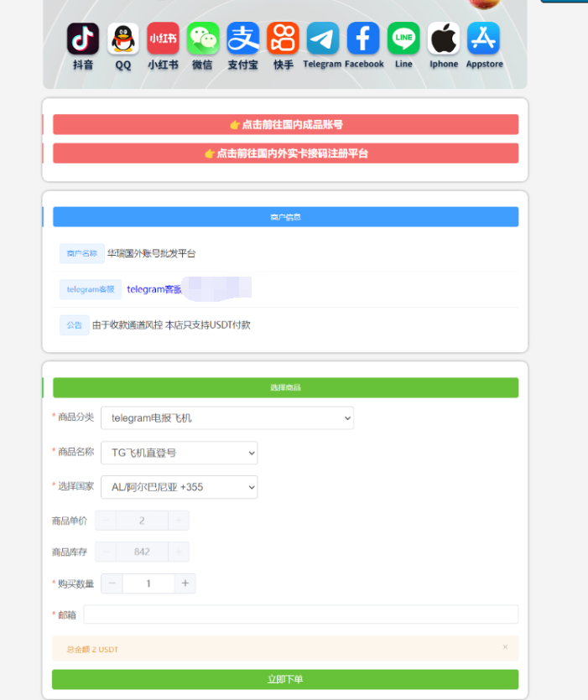Image resolution: width=588 pixels, height=700 pixels.
Task: Click the Kuaishou (快手) icon
Action: point(283,39)
